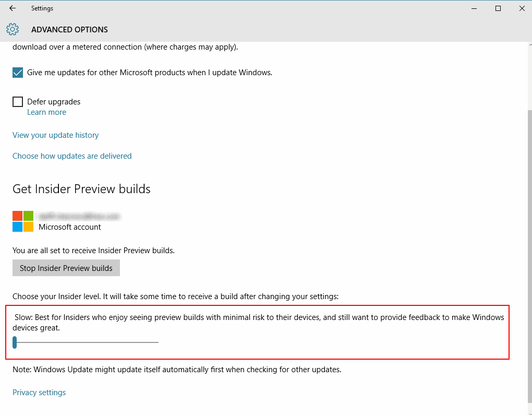Image resolution: width=532 pixels, height=415 pixels.
Task: Minimize the Settings window
Action: pos(474,8)
